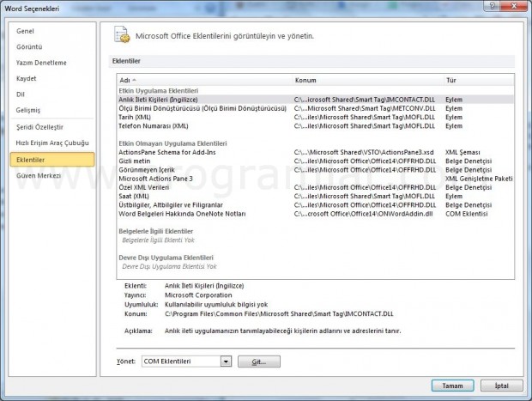532x401 pixels.
Task: Click the Office add-ins page icon
Action: (122, 34)
